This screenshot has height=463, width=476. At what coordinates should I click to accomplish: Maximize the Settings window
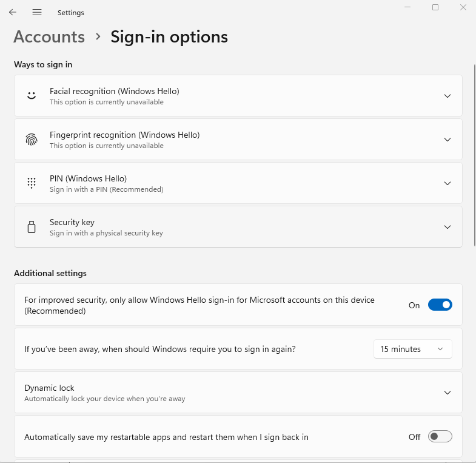click(x=435, y=7)
